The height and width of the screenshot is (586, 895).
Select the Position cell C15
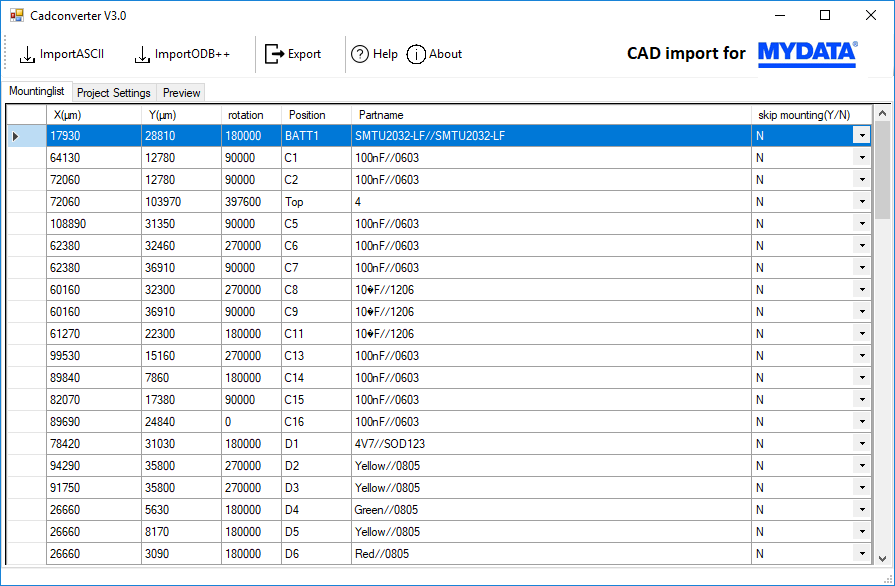click(x=316, y=400)
